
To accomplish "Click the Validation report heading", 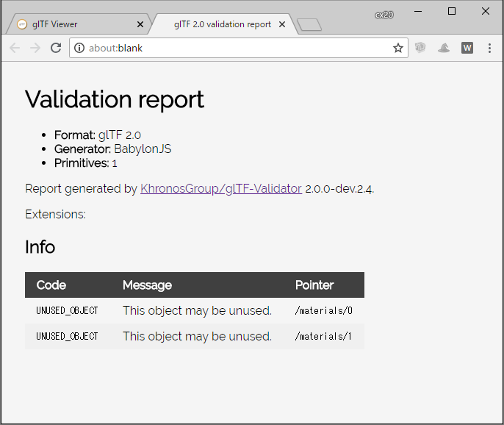I will point(115,99).
